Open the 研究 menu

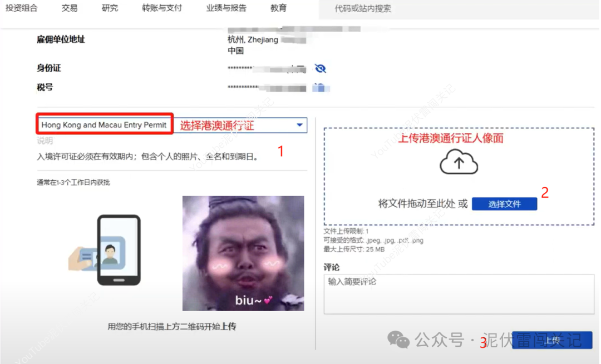(x=109, y=8)
